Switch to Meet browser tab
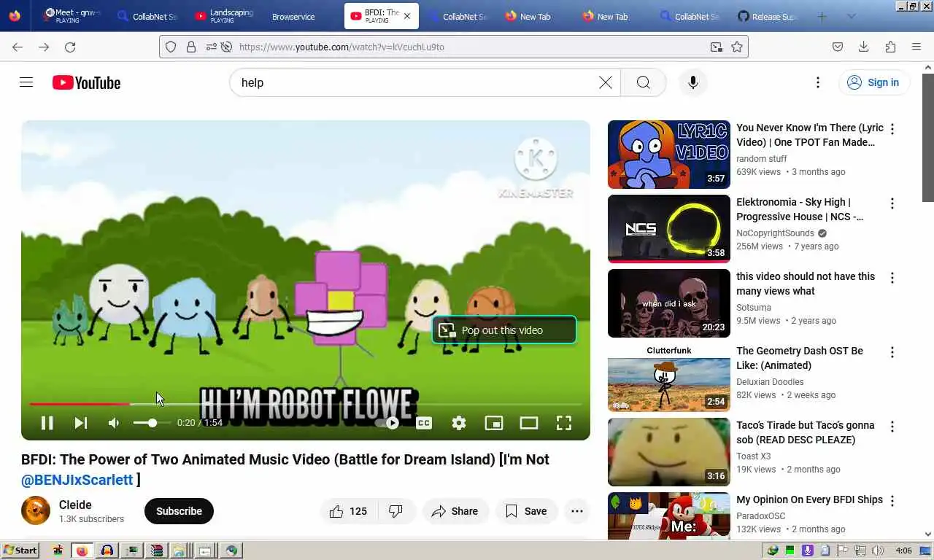934x560 pixels. (72, 16)
